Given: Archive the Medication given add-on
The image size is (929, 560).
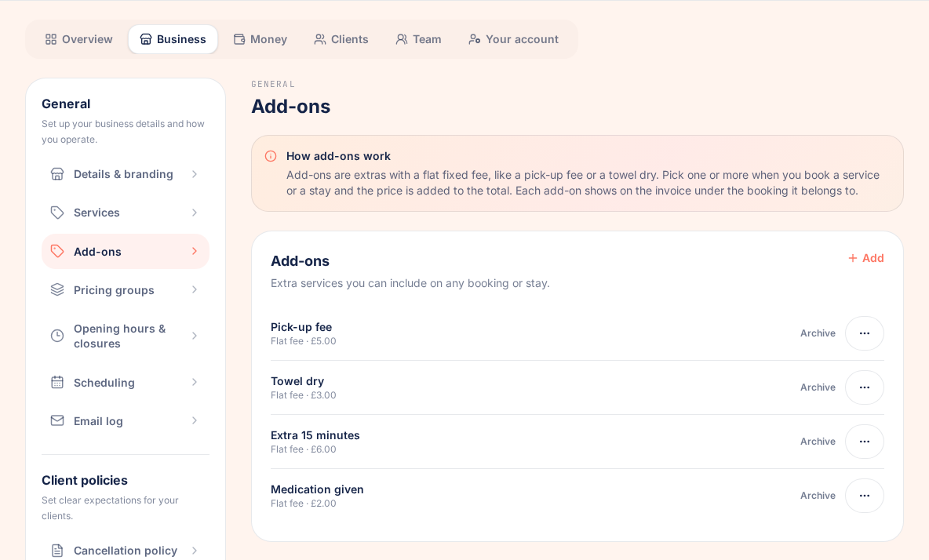Looking at the screenshot, I should pyautogui.click(x=818, y=496).
